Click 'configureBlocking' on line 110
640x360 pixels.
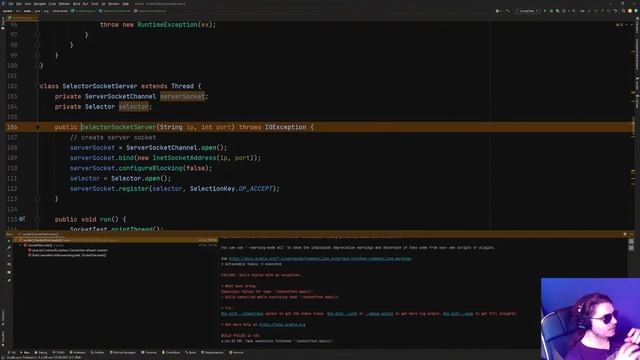coord(151,168)
